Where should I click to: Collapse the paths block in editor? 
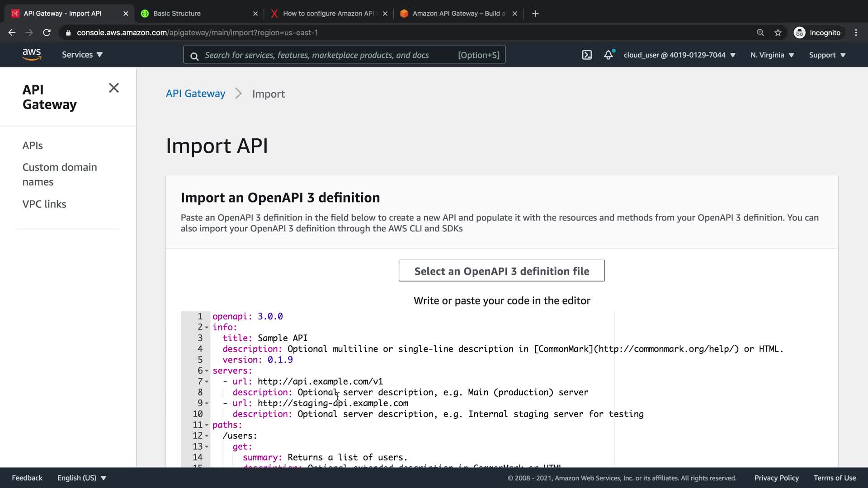(207, 425)
